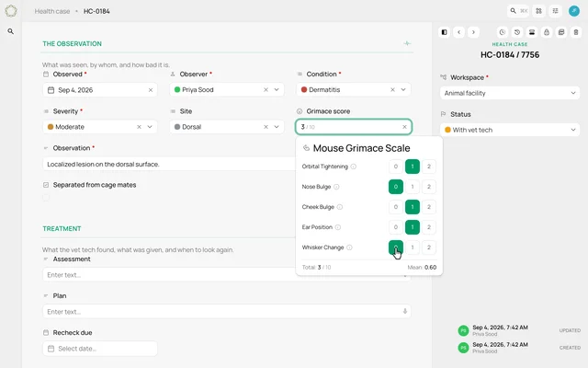The height and width of the screenshot is (368, 588).
Task: Open the top bar search with shortcut hint
Action: [x=518, y=11]
